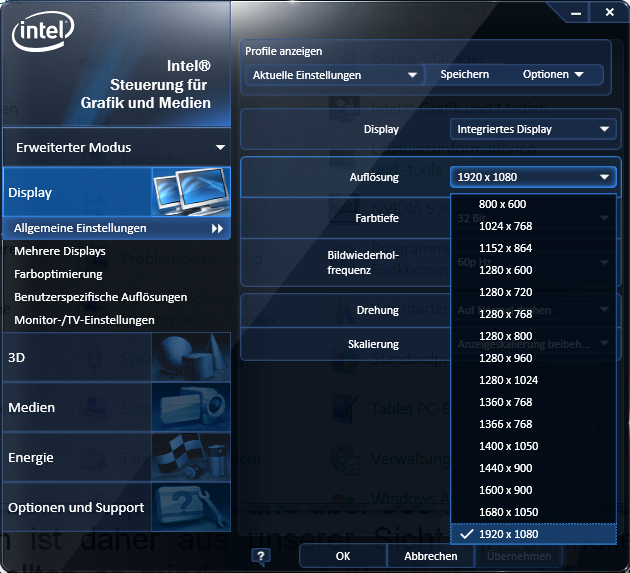Open the Medien section

117,407
